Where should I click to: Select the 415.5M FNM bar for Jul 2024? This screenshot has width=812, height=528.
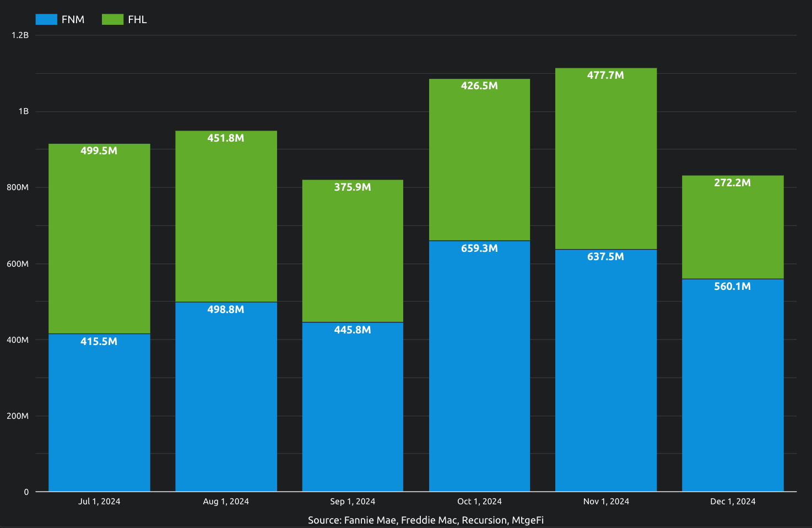click(x=99, y=412)
